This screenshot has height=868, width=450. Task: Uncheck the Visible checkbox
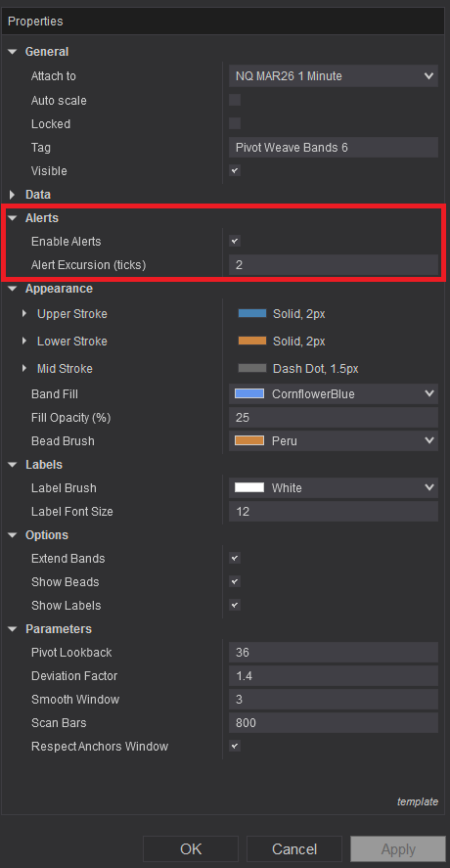[235, 170]
